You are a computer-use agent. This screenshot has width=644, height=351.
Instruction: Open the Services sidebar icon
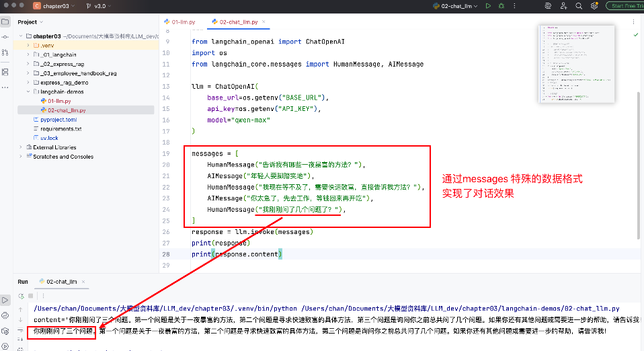5,346
